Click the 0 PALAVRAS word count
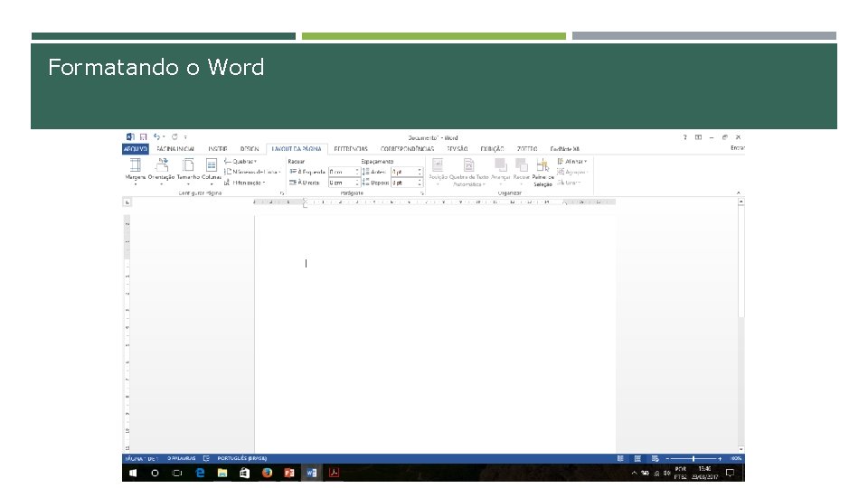The width and height of the screenshot is (868, 488). click(182, 459)
